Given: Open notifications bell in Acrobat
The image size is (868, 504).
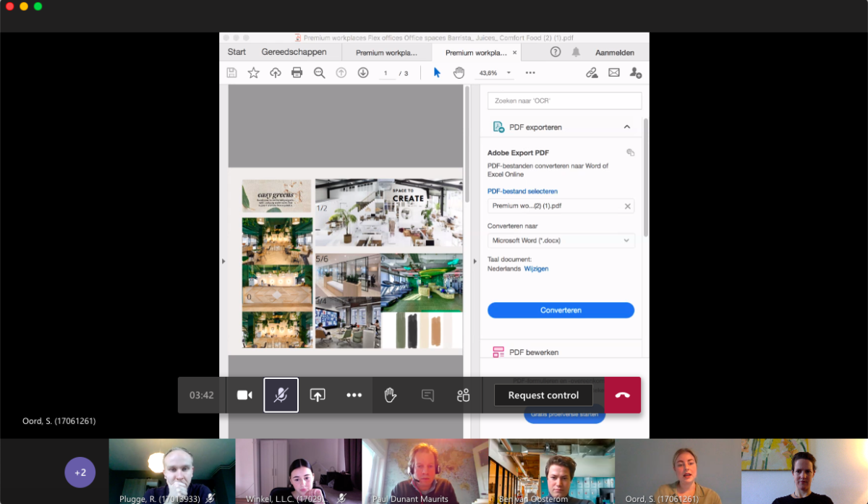Looking at the screenshot, I should tap(576, 52).
